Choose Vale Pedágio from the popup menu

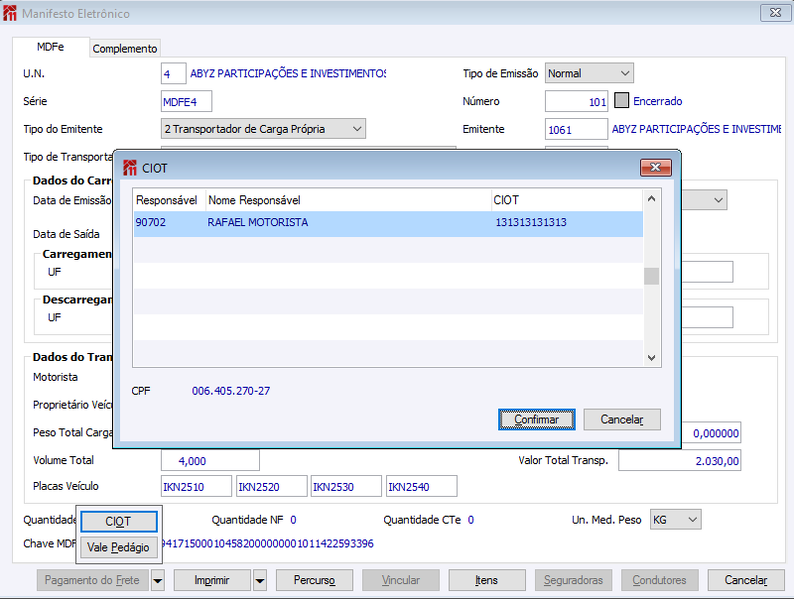coord(119,547)
